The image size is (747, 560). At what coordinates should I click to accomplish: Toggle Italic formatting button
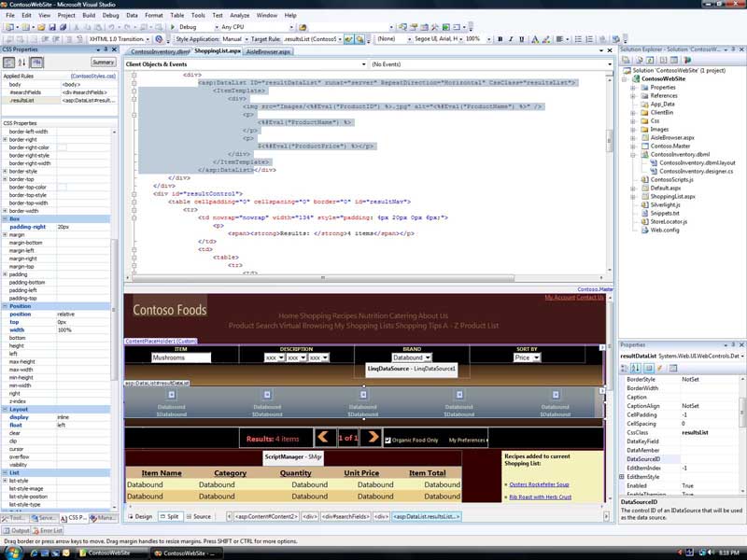pos(511,39)
